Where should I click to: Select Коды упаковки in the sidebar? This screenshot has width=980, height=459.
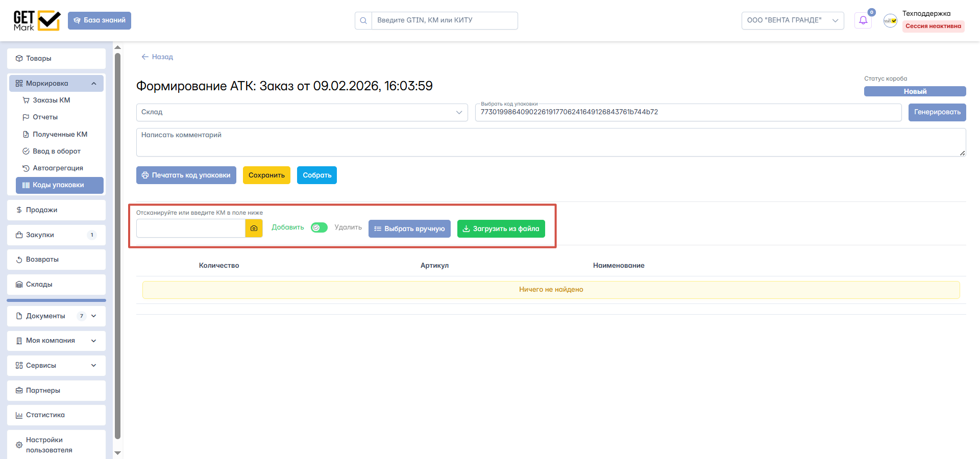[x=60, y=185]
